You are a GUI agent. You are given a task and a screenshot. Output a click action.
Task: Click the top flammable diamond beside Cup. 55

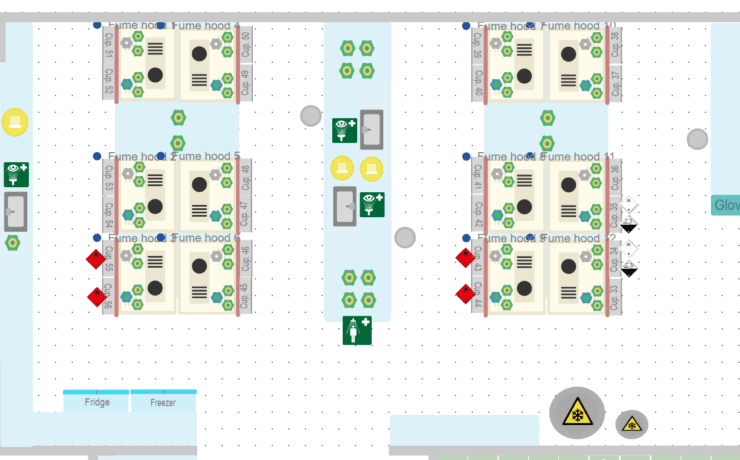(x=96, y=259)
